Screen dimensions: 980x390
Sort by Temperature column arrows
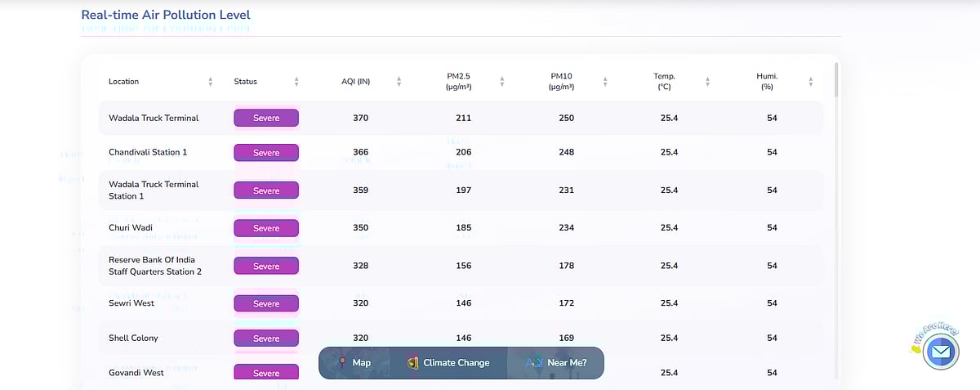(707, 82)
